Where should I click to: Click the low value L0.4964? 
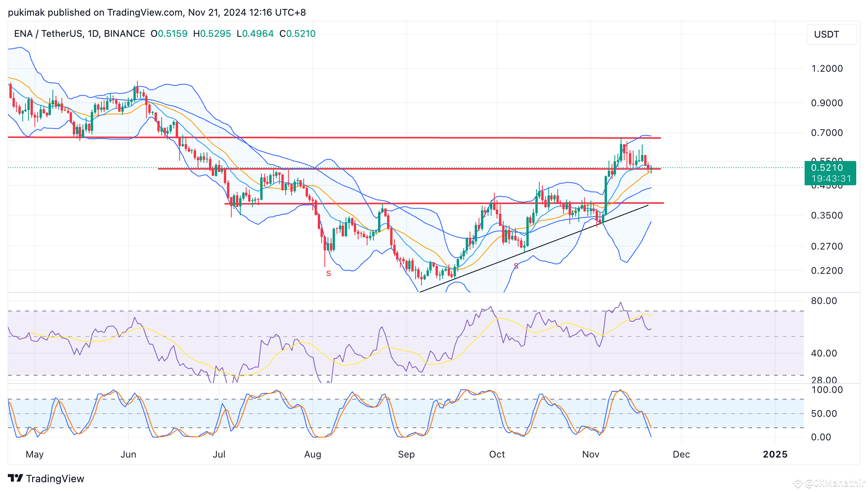click(255, 34)
